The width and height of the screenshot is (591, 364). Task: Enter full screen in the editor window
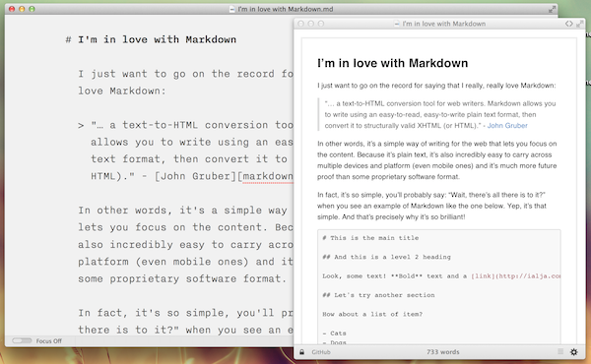(553, 9)
